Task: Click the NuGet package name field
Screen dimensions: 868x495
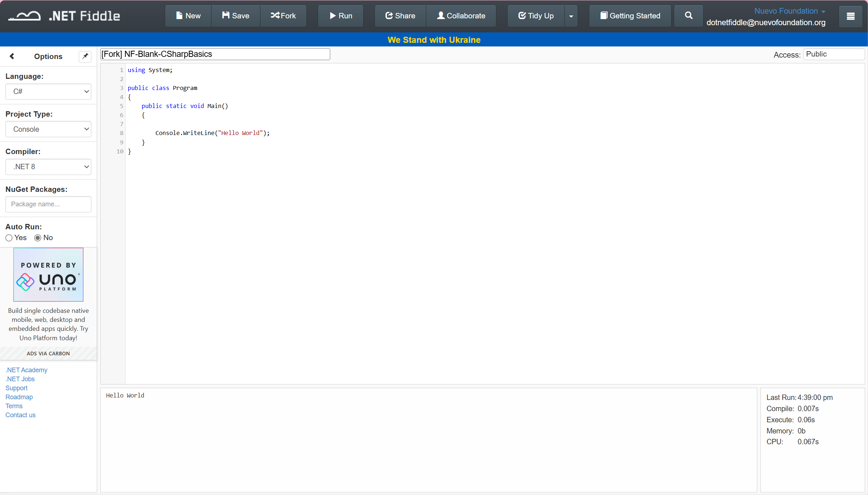Action: coord(48,204)
